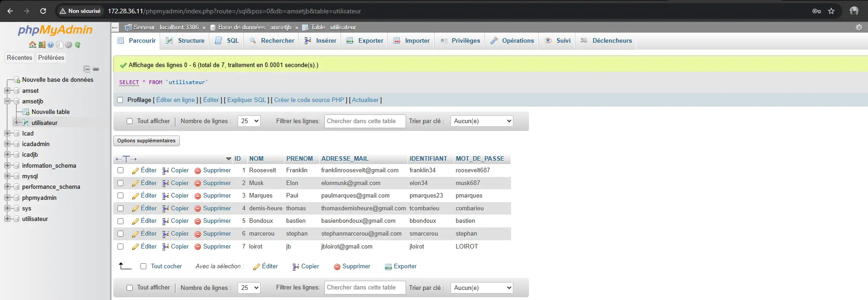The height and width of the screenshot is (300, 868).
Task: Click the upper Filtrer les lignes search field
Action: 365,121
